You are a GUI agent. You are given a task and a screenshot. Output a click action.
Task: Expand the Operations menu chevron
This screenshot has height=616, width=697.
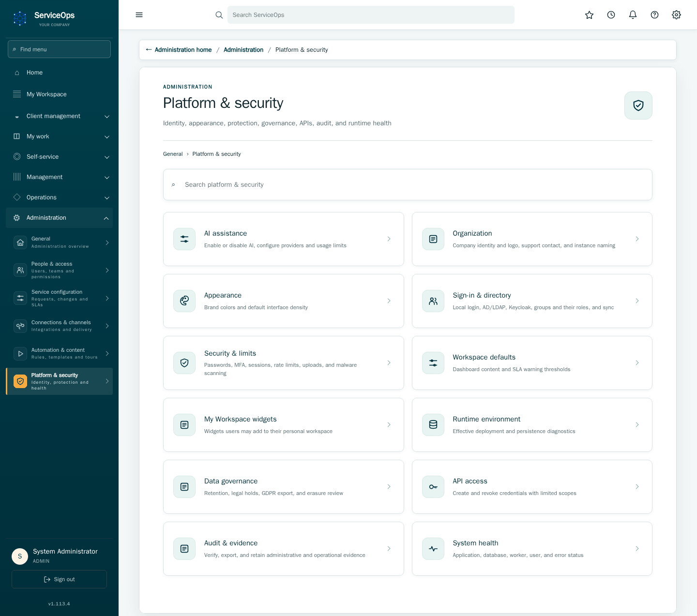[107, 198]
